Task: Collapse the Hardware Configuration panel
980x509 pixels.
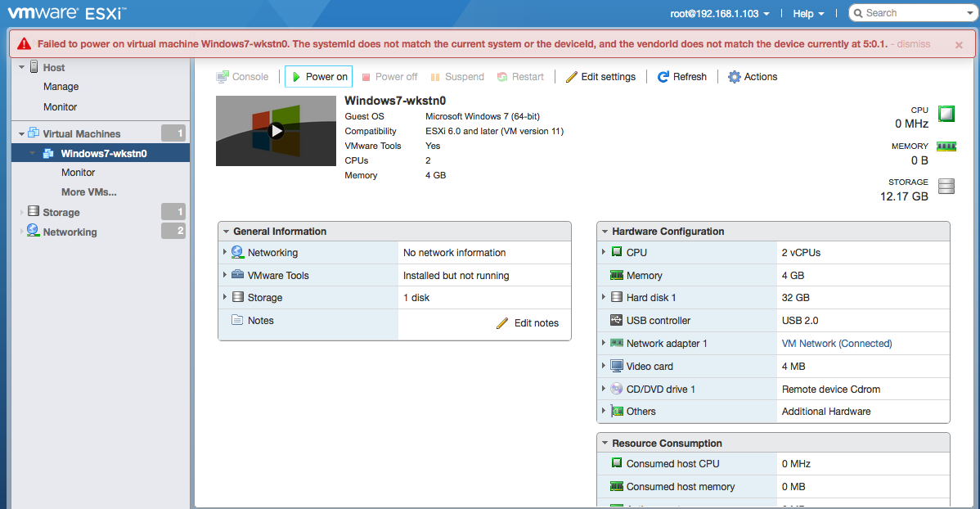Action: (604, 231)
